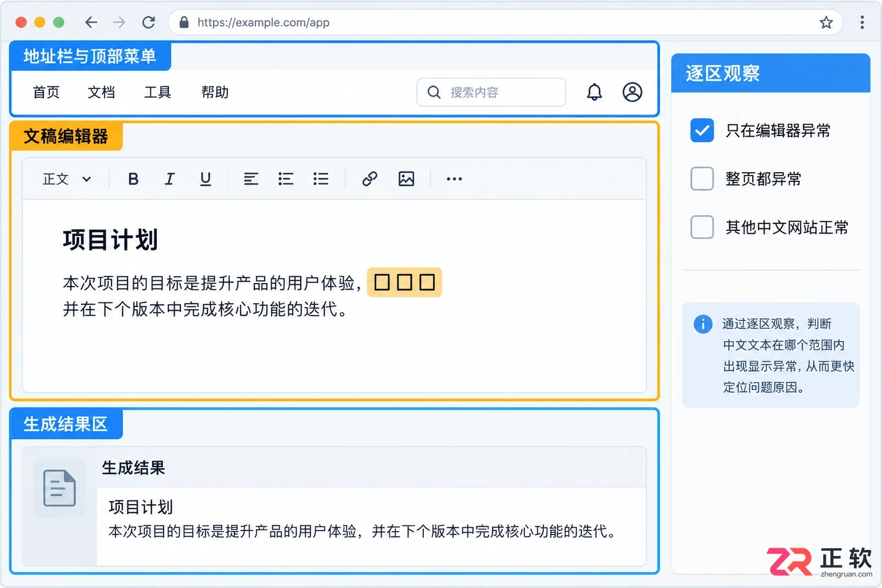Open the 文档 menu item
Screen dimensions: 882x588
pos(102,92)
